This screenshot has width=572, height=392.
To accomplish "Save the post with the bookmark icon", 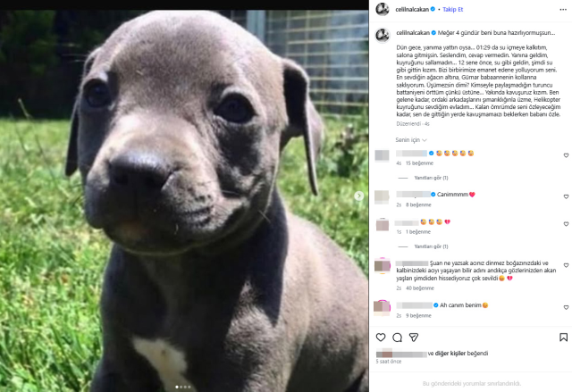I will [x=563, y=338].
